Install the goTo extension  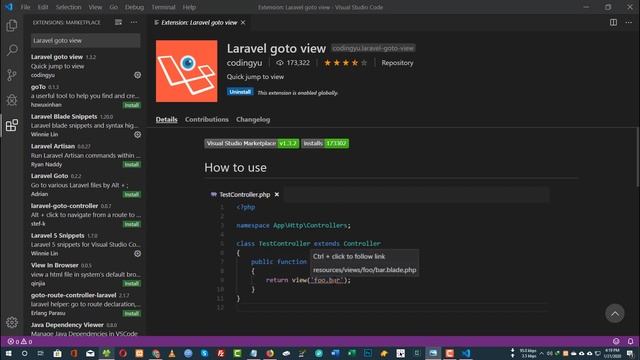132,105
